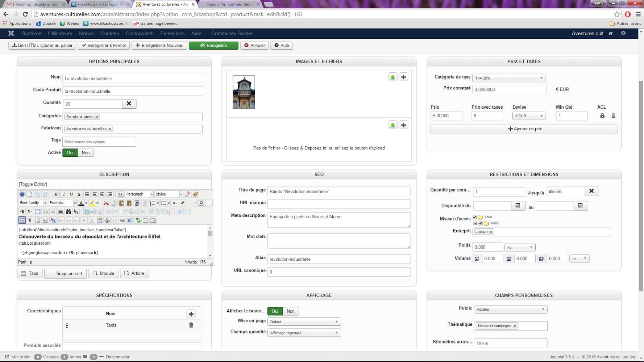
Task: Open the weight unit kg dropdown
Action: [520, 247]
